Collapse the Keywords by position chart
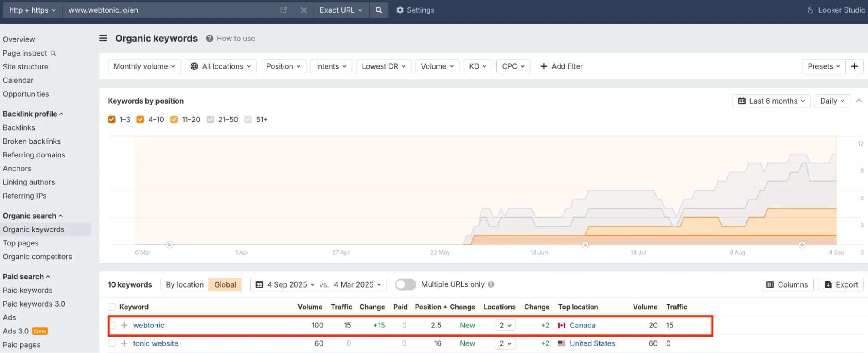The width and height of the screenshot is (868, 353). click(859, 101)
